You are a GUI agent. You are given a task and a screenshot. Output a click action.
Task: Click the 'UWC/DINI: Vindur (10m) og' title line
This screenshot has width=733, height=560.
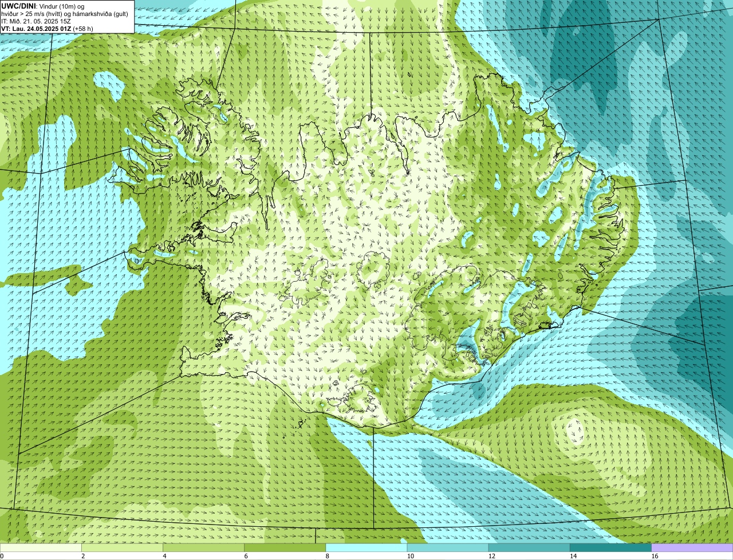click(x=43, y=6)
